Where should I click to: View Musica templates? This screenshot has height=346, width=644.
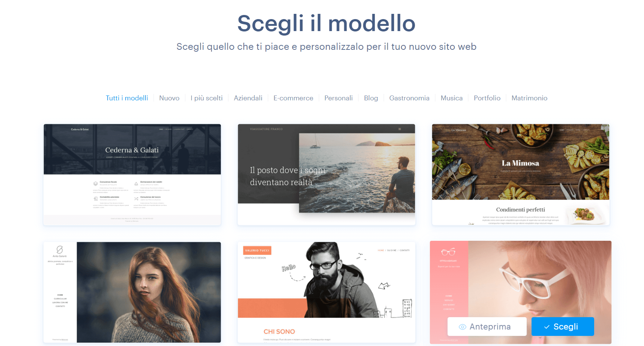[452, 98]
